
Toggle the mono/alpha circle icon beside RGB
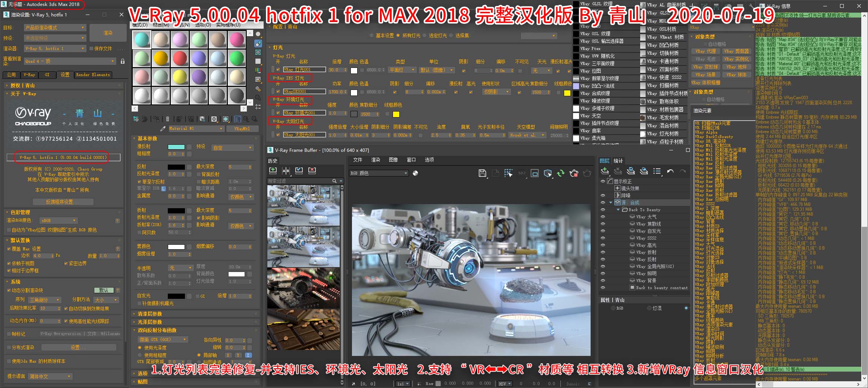click(x=415, y=173)
